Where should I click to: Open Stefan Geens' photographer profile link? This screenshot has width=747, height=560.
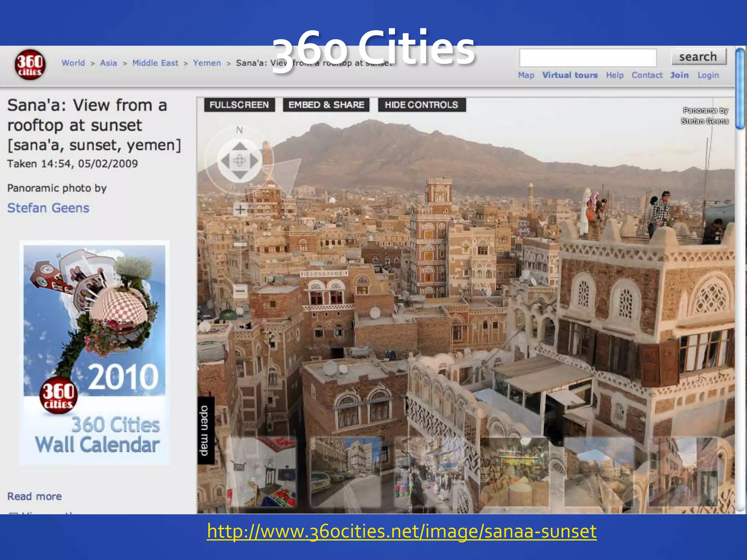[48, 208]
